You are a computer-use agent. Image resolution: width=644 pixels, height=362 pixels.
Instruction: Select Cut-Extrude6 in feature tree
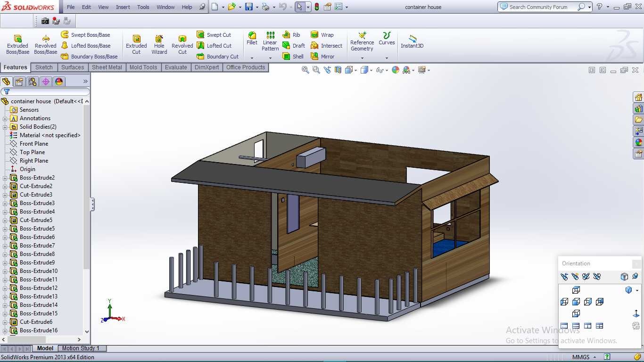[x=36, y=322]
